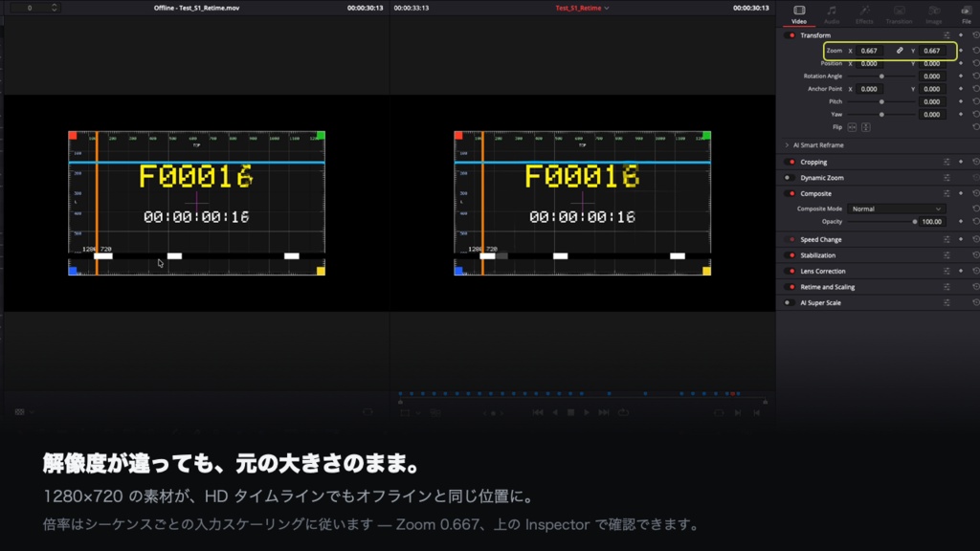Enable the AI Super Scale toggle

(x=790, y=303)
